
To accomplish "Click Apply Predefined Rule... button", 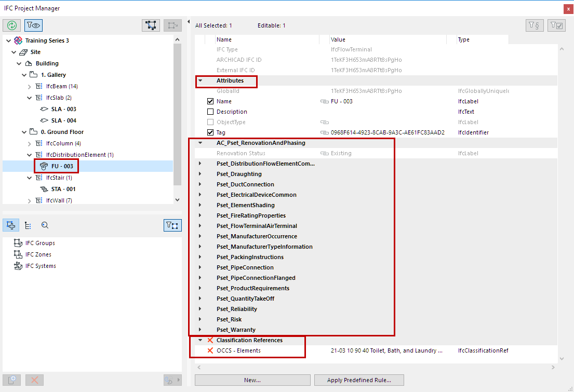I will click(x=359, y=380).
